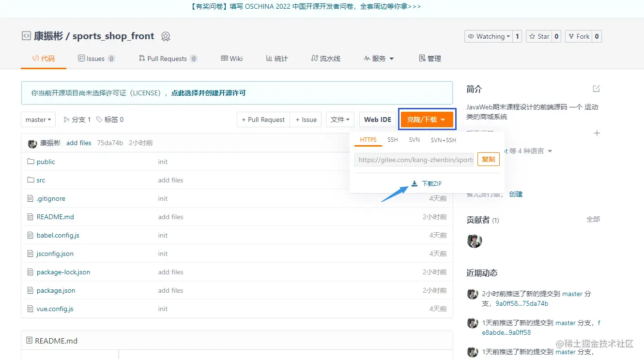The height and width of the screenshot is (359, 644).
Task: Click the download icon beside 下载ZIP
Action: coord(414,183)
